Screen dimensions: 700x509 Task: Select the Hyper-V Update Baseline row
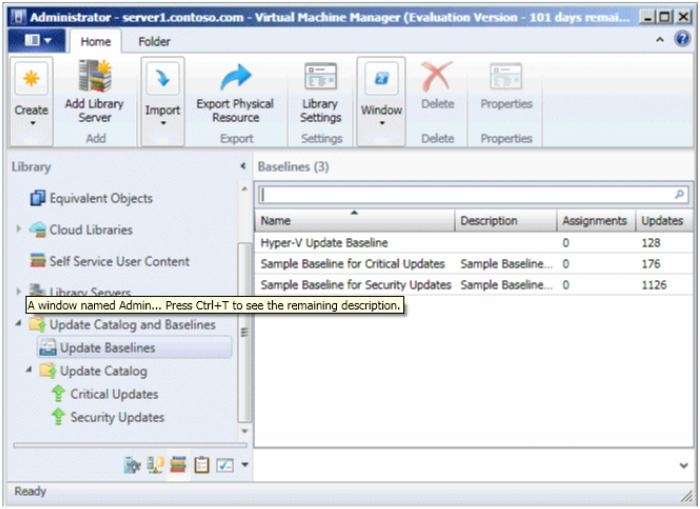tap(474, 243)
